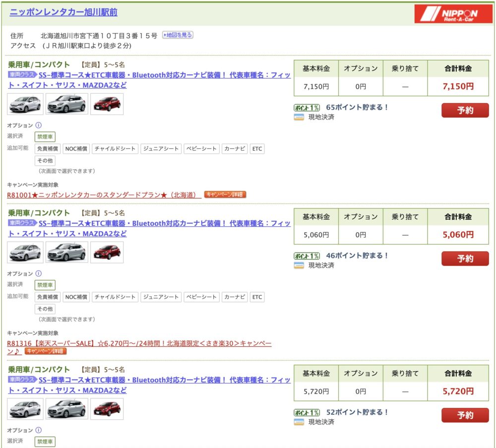Click the ポイント1% badge near 52ポイント

coord(307,413)
